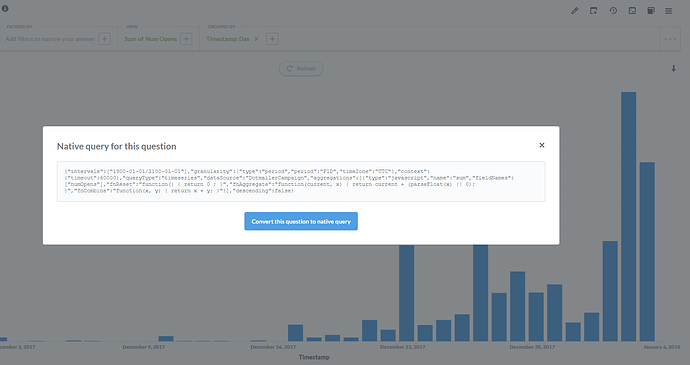Add another grouping with plus button
This screenshot has width=690, height=365.
click(x=272, y=39)
